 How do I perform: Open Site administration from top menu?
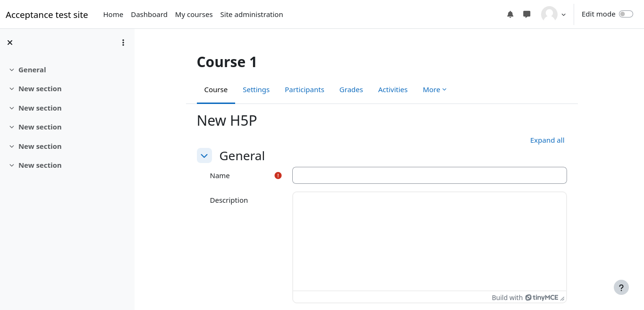coord(251,15)
